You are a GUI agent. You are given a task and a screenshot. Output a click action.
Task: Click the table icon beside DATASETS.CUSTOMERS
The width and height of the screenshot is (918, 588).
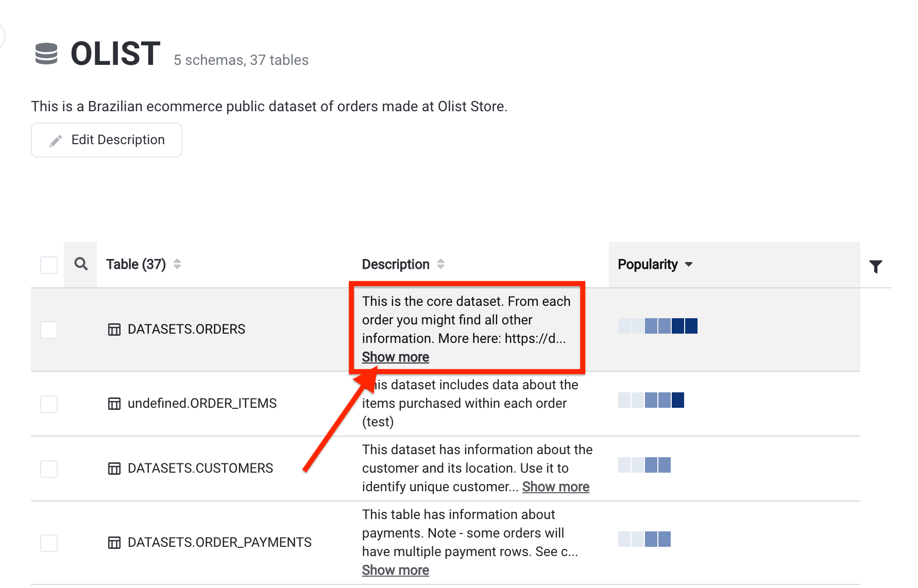(114, 469)
